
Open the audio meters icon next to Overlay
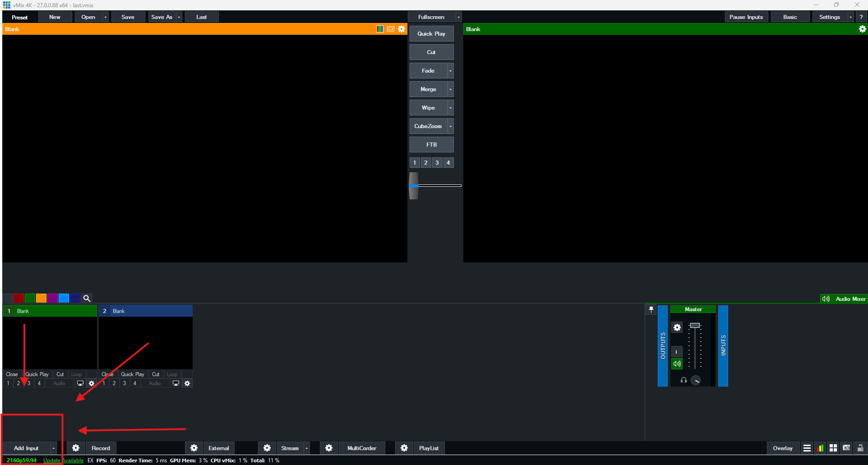point(820,448)
